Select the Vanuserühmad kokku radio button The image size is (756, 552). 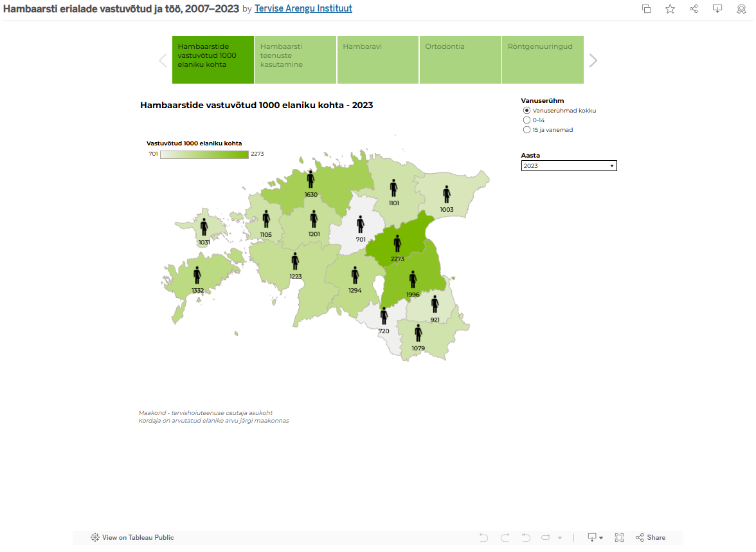tap(527, 111)
